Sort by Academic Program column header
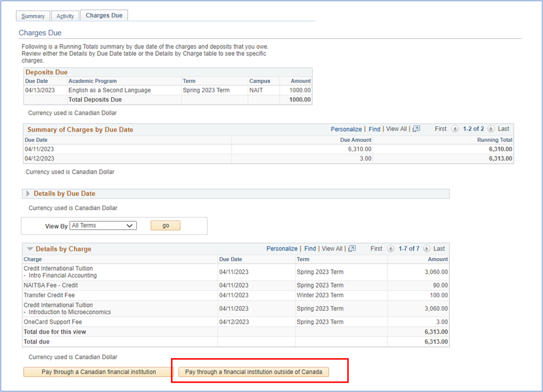This screenshot has width=543, height=392. (x=92, y=81)
